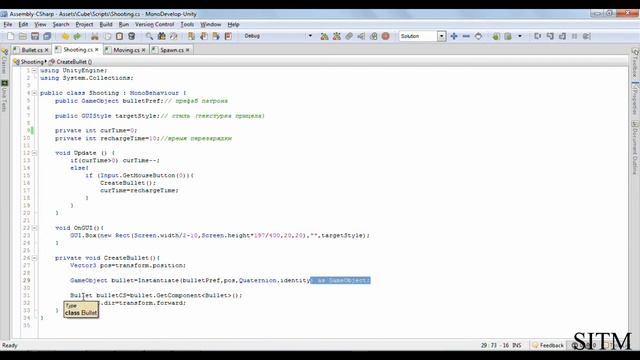The image size is (640, 360).
Task: Open Find with the magnifier icon
Action: [x=149, y=36]
